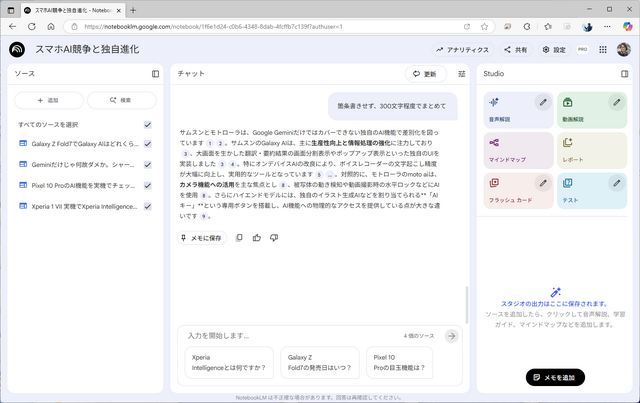640x403 pixels.
Task: Open chat settings via the sliders icon
Action: coord(461,74)
